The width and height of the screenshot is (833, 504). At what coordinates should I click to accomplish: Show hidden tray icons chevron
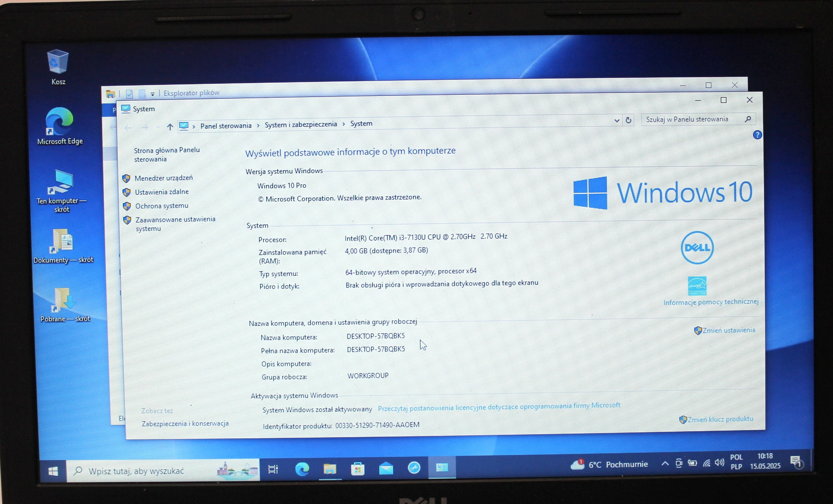pos(665,463)
